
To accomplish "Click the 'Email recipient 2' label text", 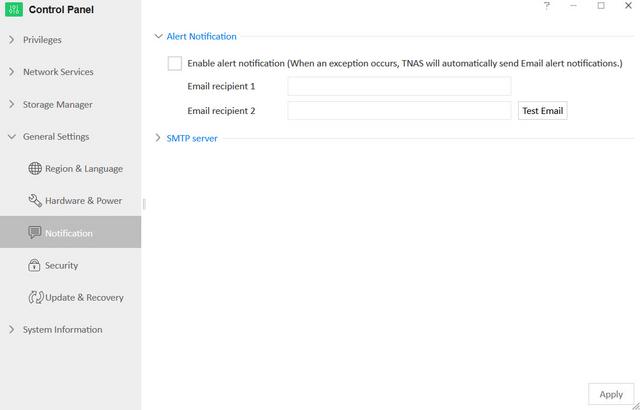I will [x=221, y=111].
